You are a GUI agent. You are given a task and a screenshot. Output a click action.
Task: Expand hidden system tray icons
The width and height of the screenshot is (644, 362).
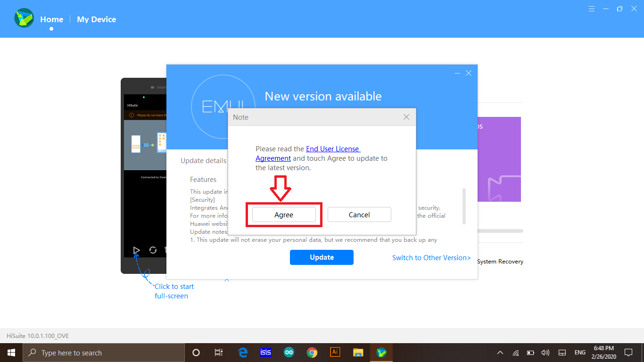pyautogui.click(x=500, y=353)
